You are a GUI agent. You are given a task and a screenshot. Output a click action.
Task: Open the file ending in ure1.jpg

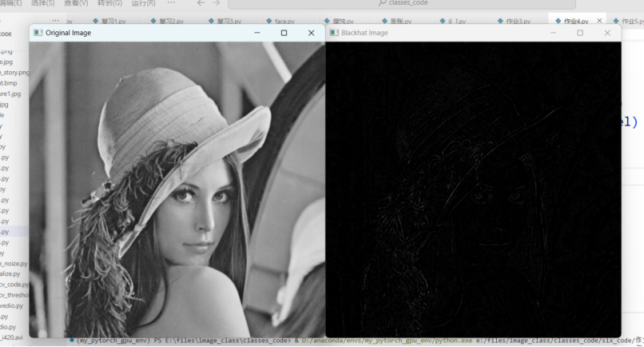[x=10, y=94]
